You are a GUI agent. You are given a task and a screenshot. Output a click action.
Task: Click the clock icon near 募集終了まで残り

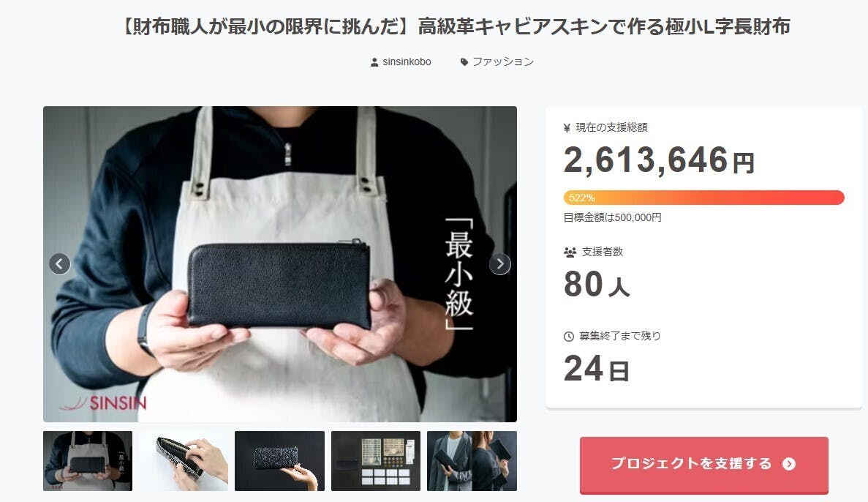(568, 337)
